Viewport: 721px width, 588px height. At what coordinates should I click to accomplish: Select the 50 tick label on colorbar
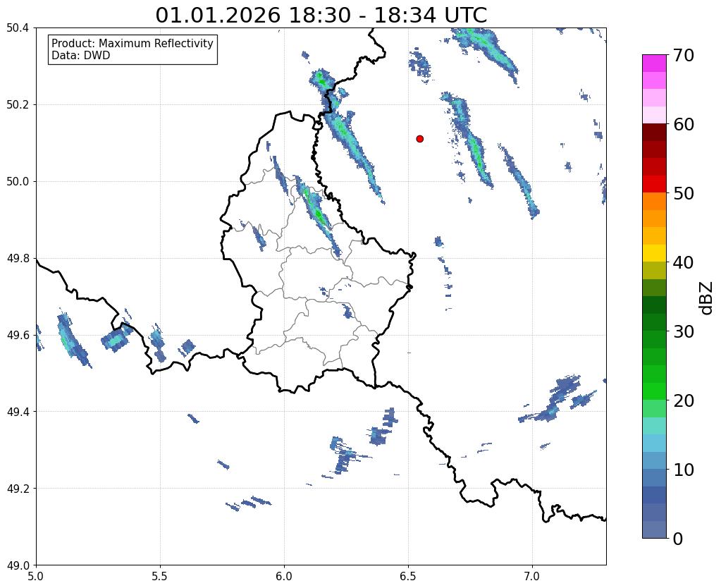coord(683,193)
